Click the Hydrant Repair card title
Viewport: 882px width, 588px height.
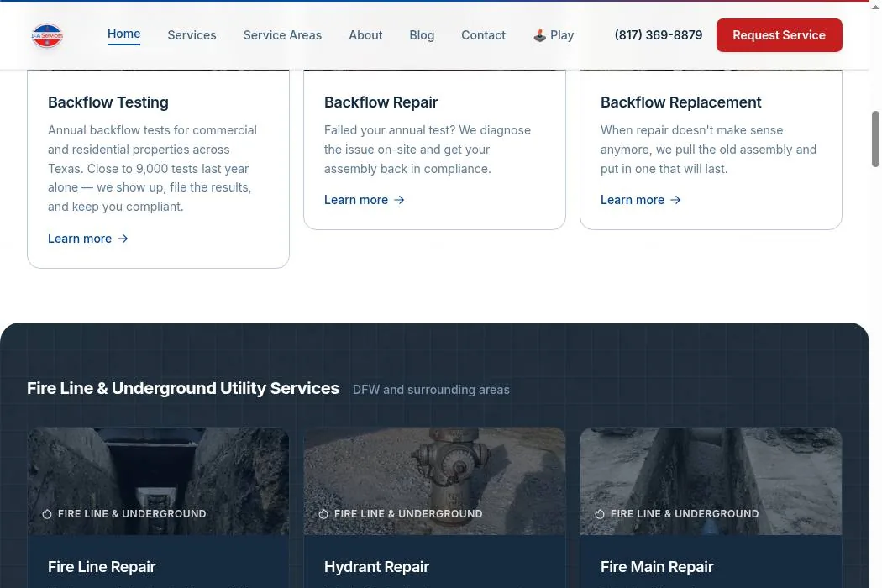tap(376, 567)
